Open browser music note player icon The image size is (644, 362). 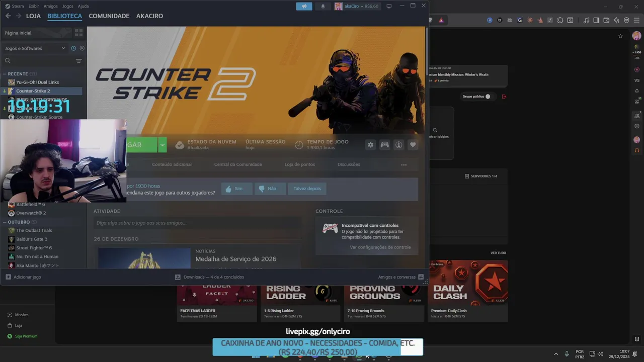(586, 20)
